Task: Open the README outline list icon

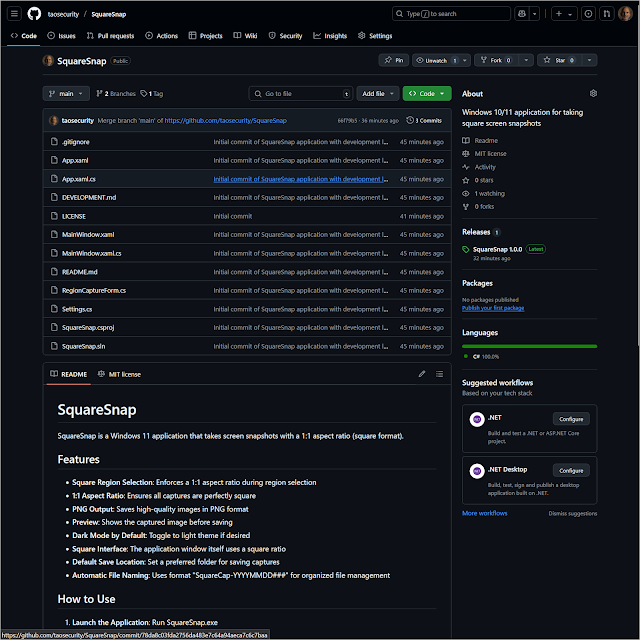Action: click(440, 374)
